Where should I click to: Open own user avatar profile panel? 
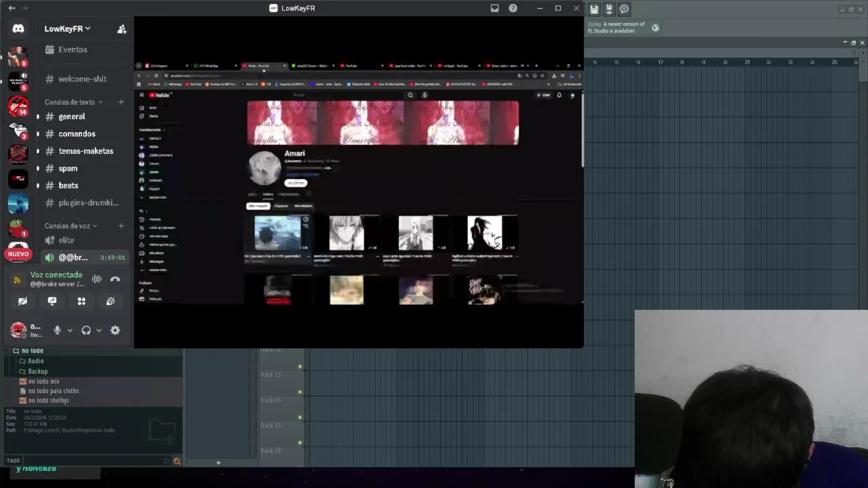click(x=18, y=330)
